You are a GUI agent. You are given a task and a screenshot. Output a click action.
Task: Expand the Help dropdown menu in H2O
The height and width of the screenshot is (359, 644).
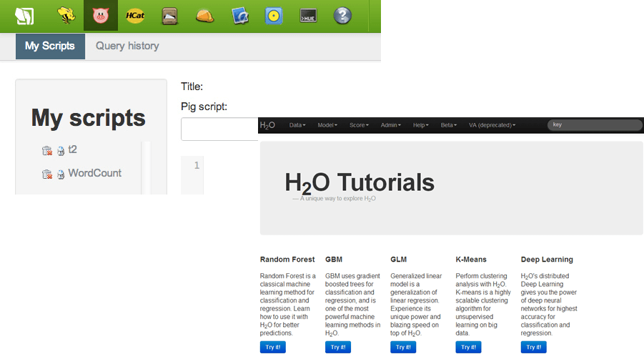click(x=420, y=125)
